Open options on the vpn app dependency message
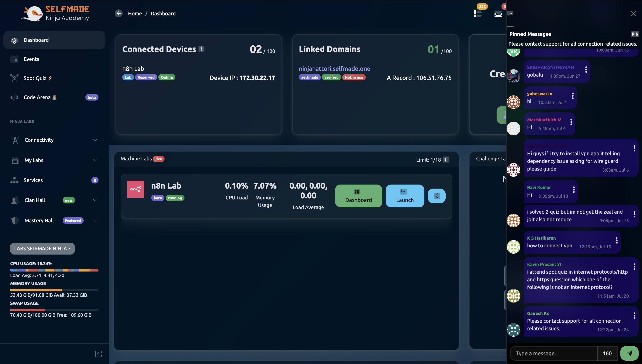 tap(635, 148)
